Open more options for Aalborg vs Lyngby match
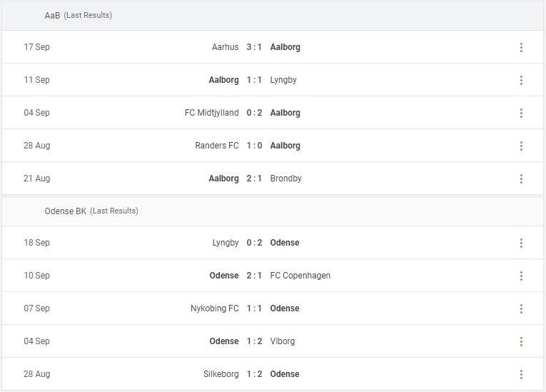546x392 pixels. tap(521, 80)
